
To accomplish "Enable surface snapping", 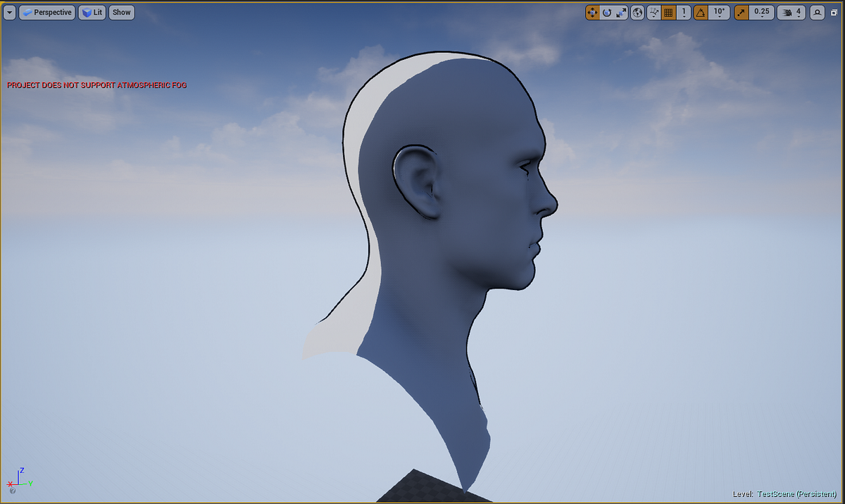I will (653, 12).
